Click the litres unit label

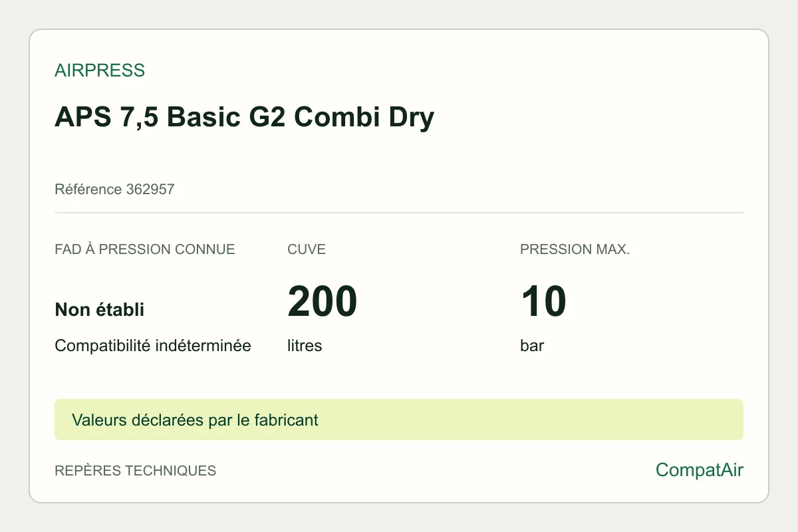pos(305,346)
